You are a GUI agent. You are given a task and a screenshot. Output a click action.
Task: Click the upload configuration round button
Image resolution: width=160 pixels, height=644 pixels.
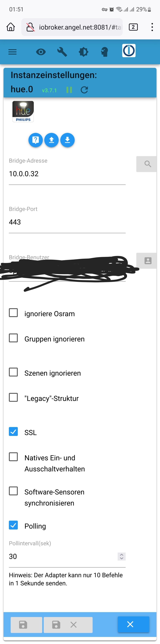coord(52,140)
